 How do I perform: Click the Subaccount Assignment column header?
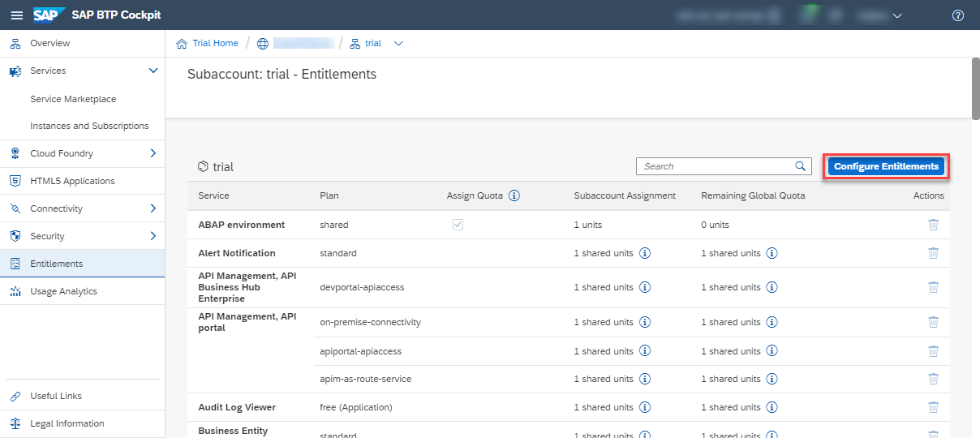pyautogui.click(x=625, y=195)
